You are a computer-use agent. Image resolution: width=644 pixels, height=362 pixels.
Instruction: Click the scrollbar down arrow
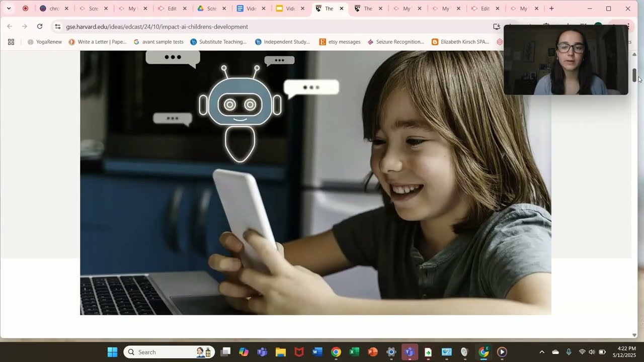coord(634,335)
